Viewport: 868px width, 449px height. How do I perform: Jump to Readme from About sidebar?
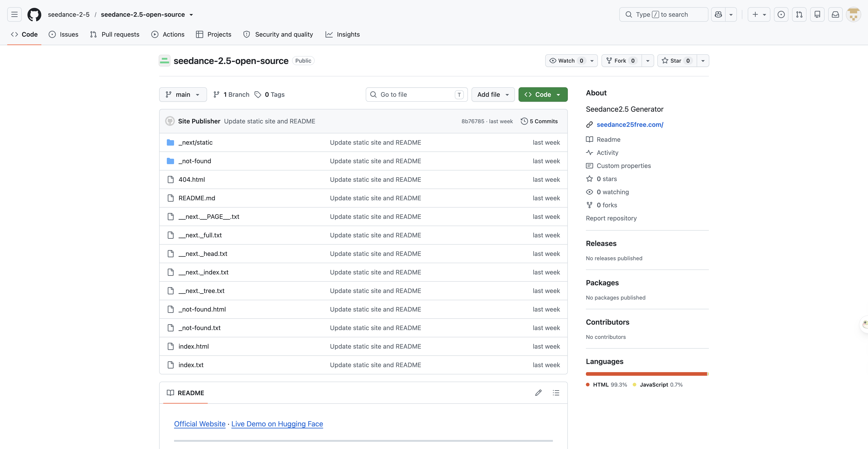(x=603, y=139)
